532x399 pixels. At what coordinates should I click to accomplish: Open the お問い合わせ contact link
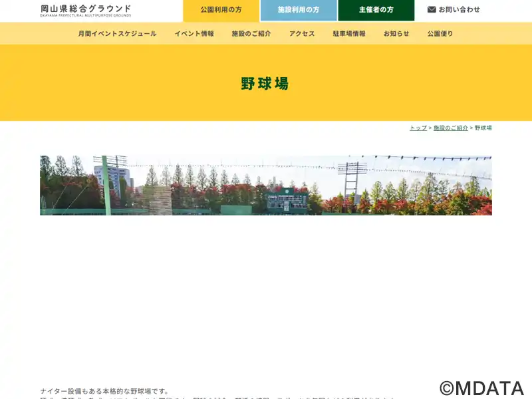click(x=454, y=9)
